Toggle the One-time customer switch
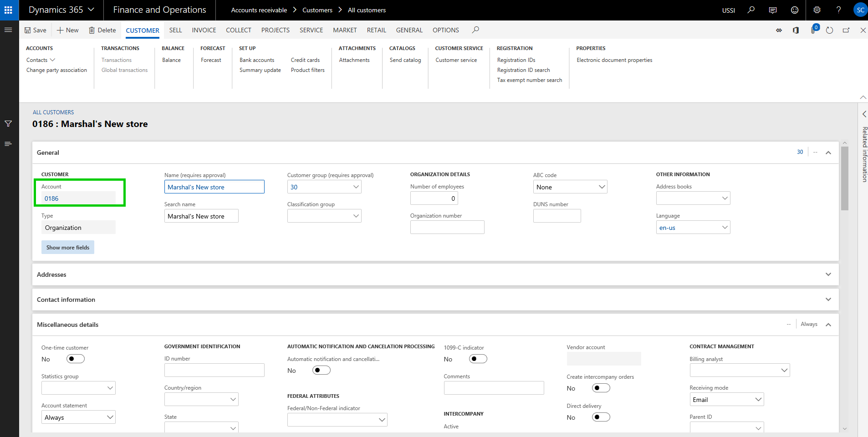The height and width of the screenshot is (437, 868). 76,359
